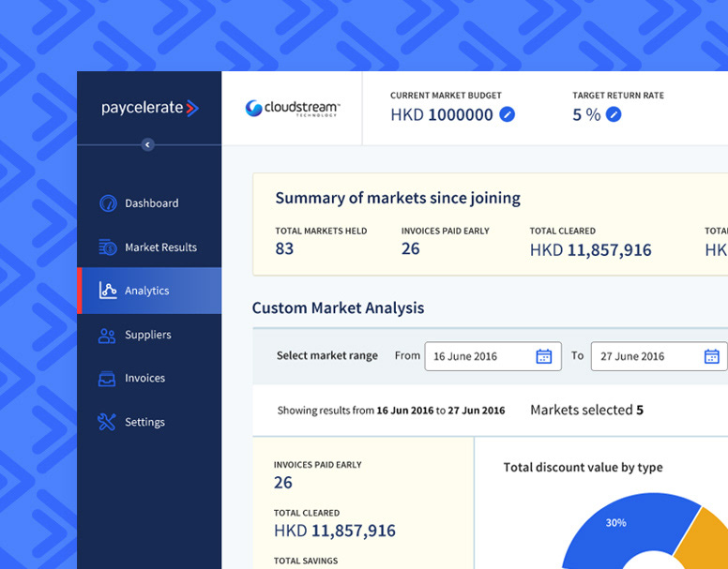Edit the target return rate with the pencil icon
Screen dimensions: 728x569
614,114
